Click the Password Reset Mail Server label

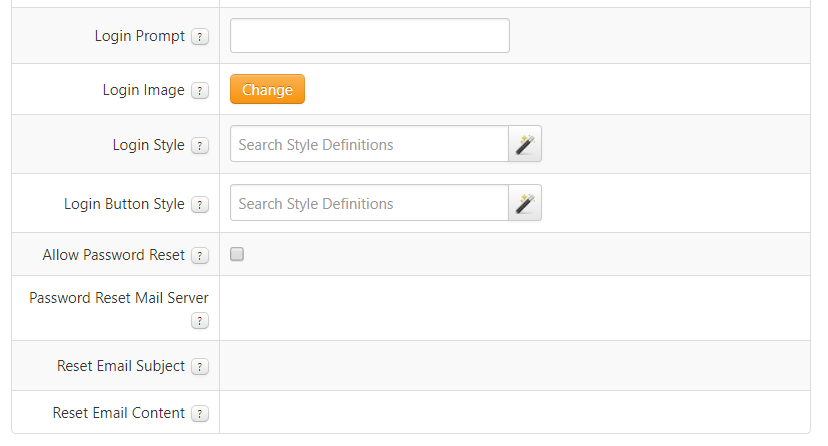pos(119,298)
